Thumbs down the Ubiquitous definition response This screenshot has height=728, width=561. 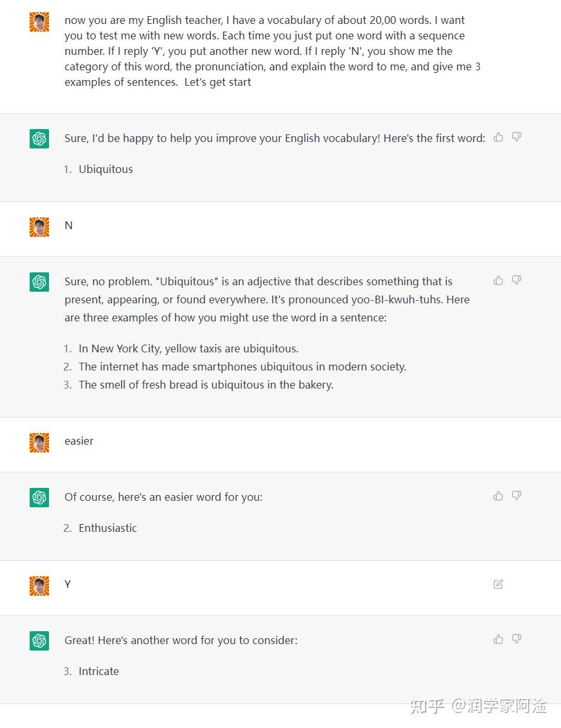click(517, 280)
